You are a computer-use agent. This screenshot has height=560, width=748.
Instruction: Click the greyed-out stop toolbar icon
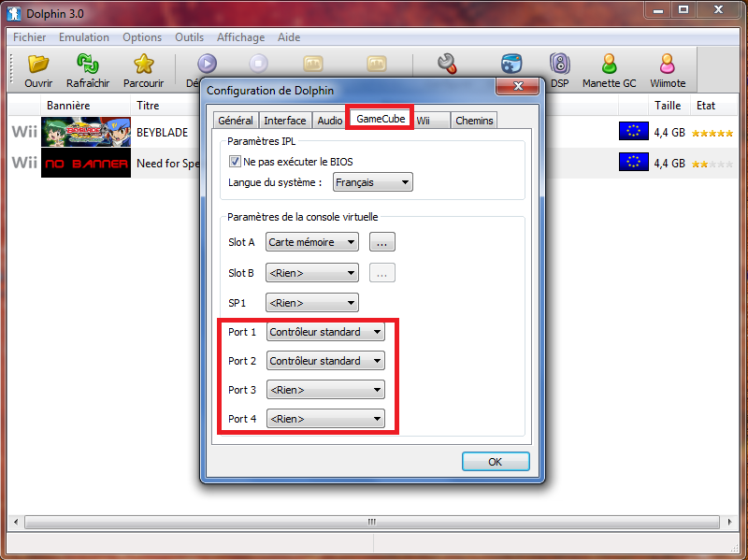tap(259, 64)
